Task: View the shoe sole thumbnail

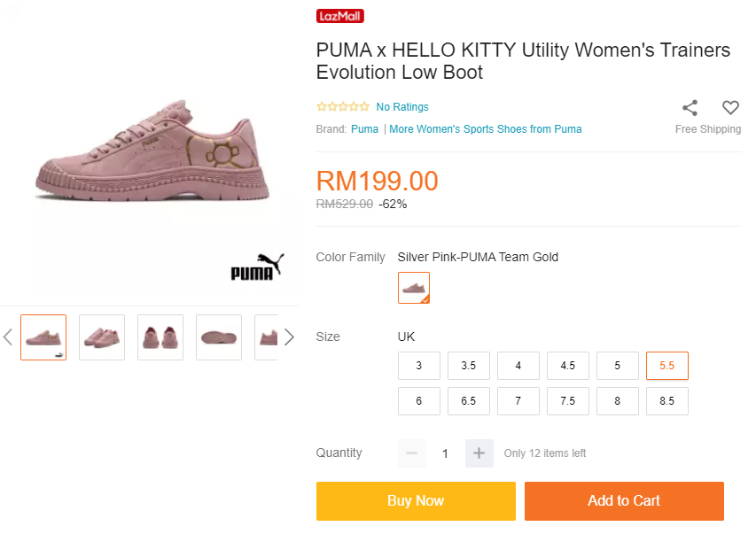Action: 219,337
